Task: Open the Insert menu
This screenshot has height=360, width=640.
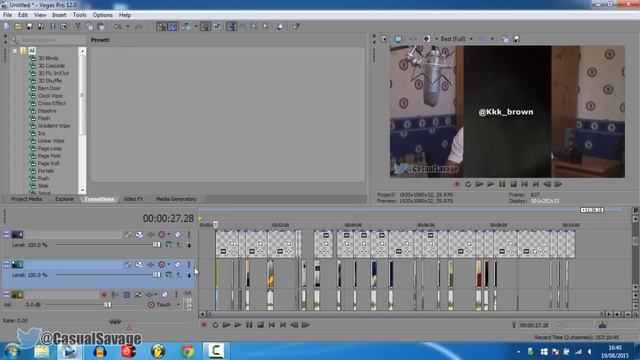Action: [59, 15]
